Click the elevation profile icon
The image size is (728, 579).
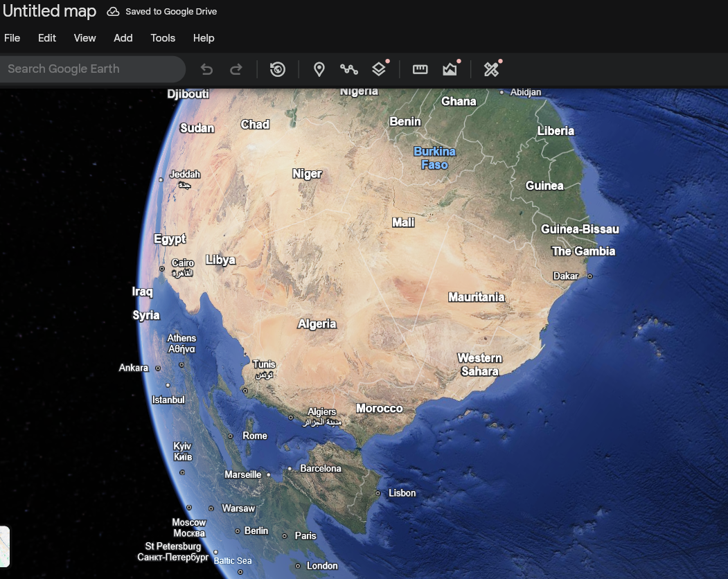click(450, 69)
